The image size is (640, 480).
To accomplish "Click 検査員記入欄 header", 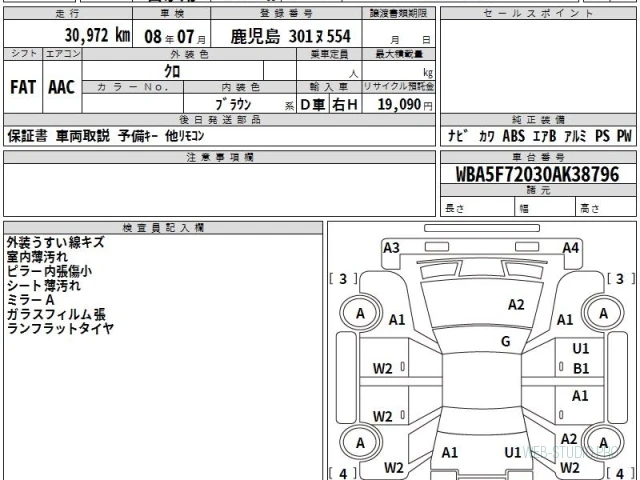I will tap(163, 228).
